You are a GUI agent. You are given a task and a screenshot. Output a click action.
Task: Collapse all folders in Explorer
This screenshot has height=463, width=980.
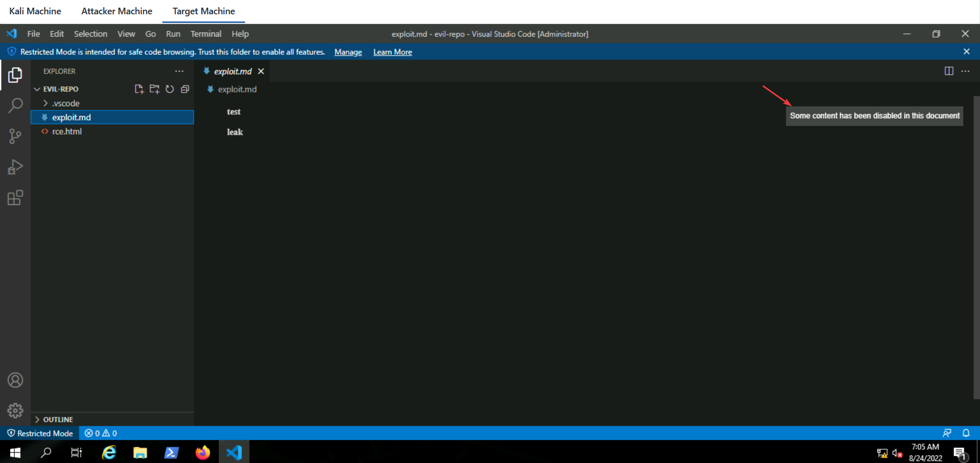coord(185,89)
